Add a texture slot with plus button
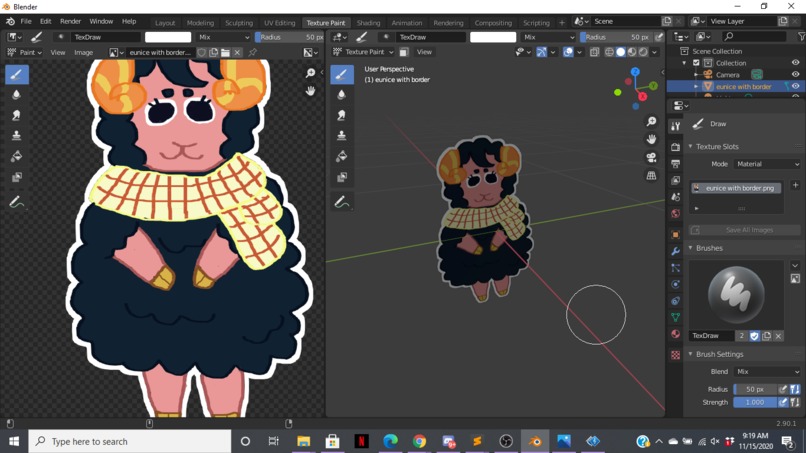 click(795, 185)
